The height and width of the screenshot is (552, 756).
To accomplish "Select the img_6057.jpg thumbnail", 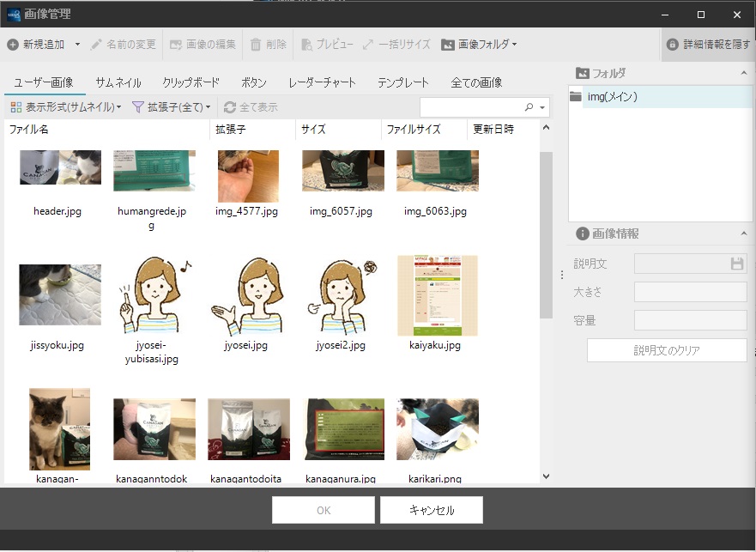I will click(343, 171).
